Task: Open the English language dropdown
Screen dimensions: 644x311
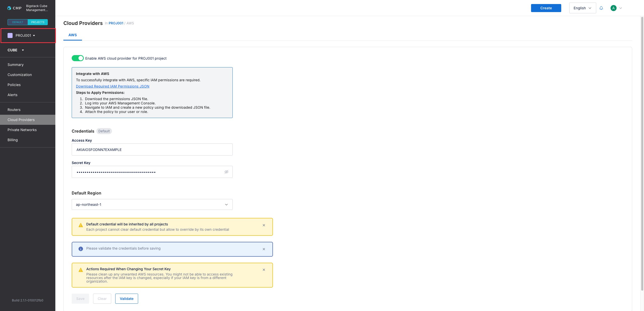Action: [x=582, y=8]
